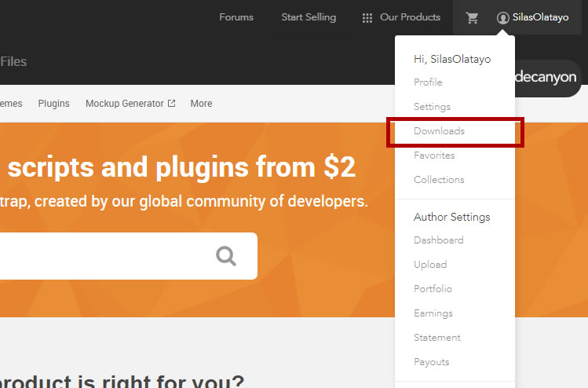This screenshot has height=388, width=588.
Task: Open Statement under Author Settings
Action: pos(437,338)
